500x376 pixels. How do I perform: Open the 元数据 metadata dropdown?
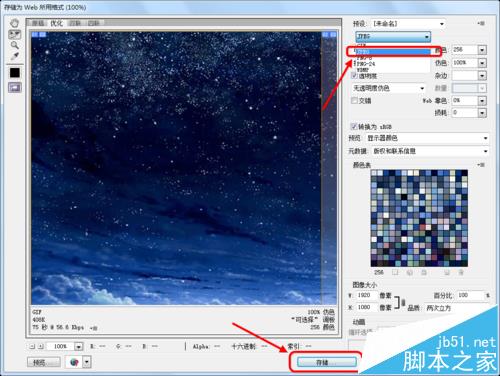pyautogui.click(x=429, y=151)
